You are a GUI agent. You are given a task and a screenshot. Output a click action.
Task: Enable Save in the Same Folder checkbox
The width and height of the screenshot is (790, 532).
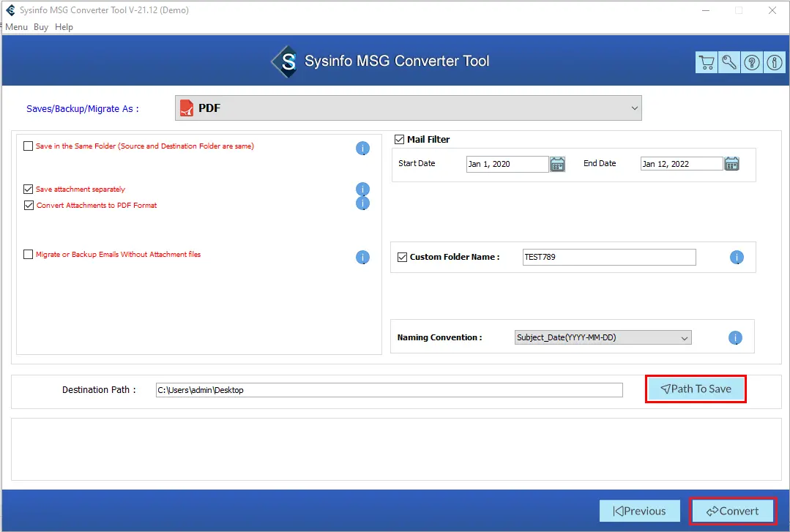point(29,146)
